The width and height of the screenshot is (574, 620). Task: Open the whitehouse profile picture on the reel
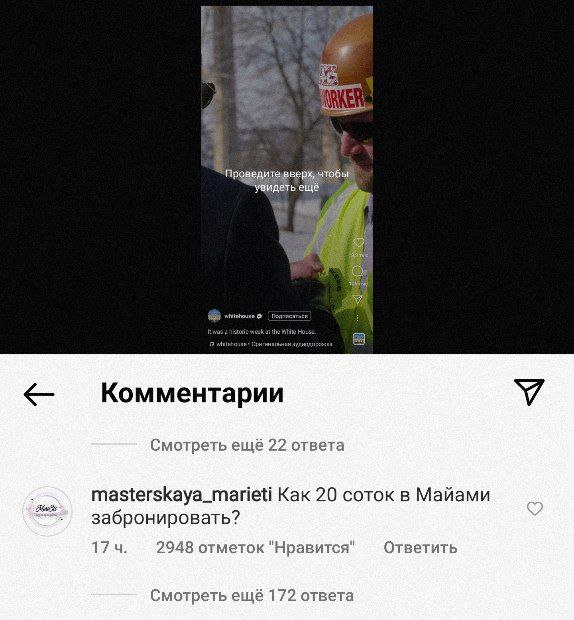coord(214,316)
